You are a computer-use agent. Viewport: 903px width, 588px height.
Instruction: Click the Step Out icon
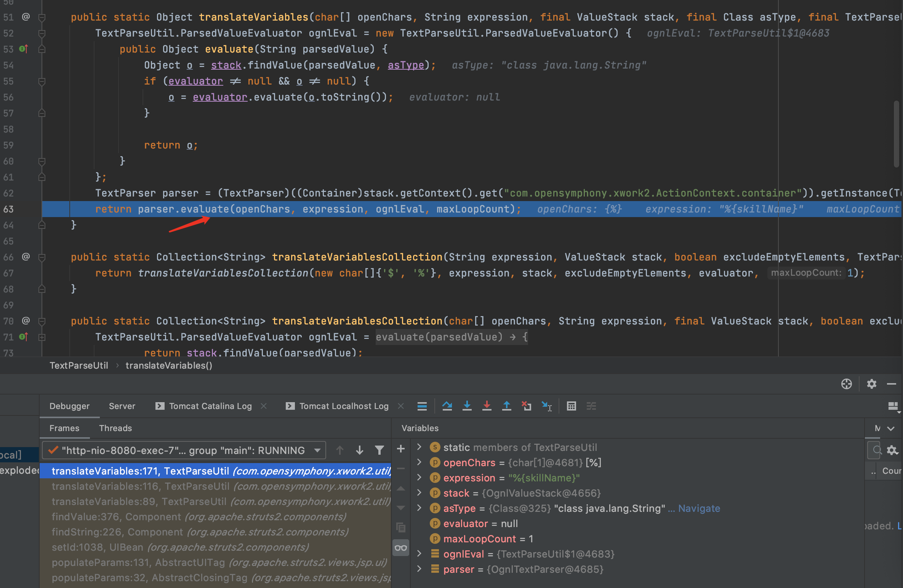(x=506, y=406)
